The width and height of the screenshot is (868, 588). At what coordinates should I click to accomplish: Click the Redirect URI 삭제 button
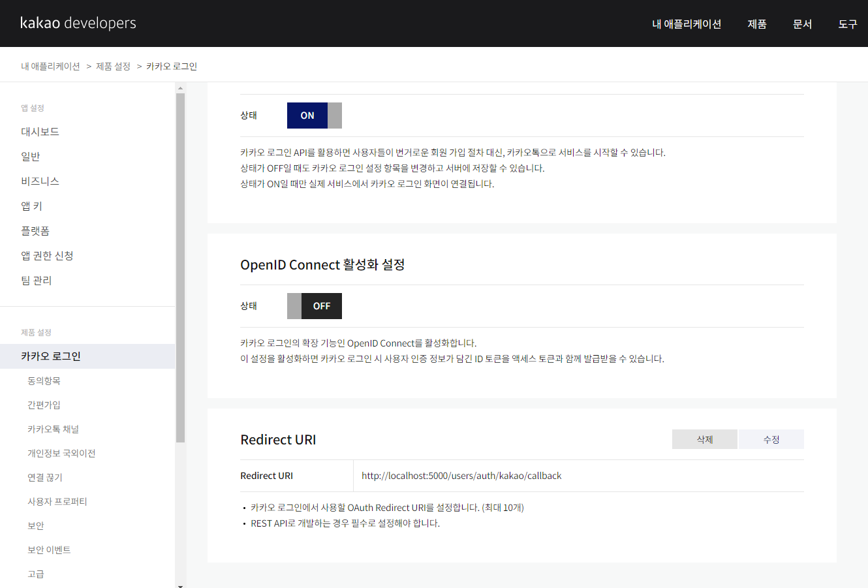click(705, 439)
